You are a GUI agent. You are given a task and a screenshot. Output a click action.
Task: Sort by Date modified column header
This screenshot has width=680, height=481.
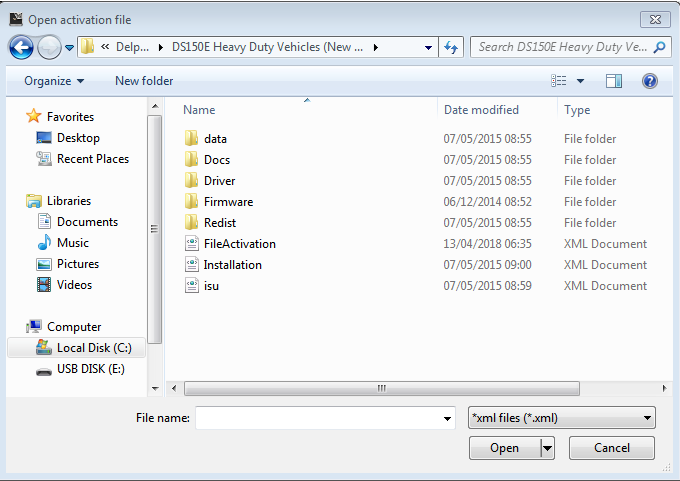[x=481, y=110]
